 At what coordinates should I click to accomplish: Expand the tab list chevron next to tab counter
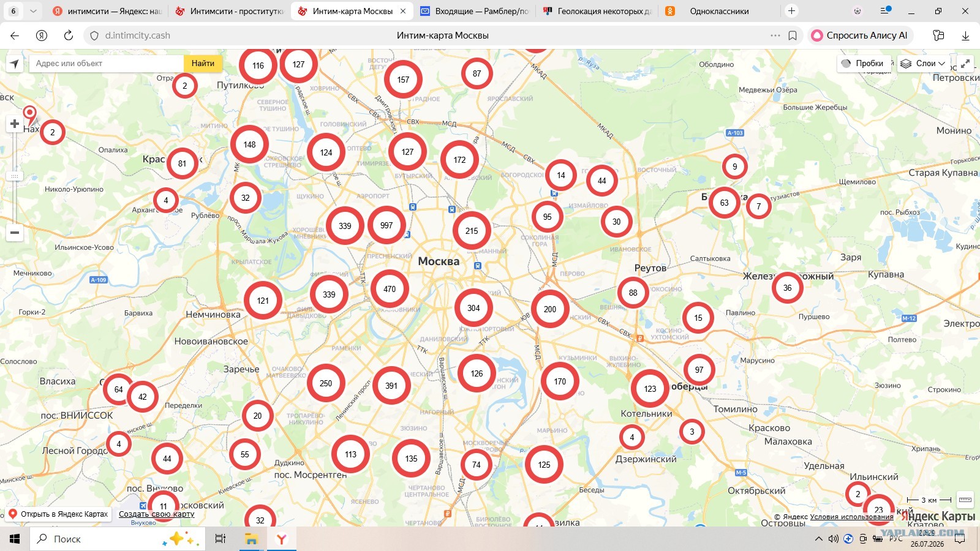33,11
